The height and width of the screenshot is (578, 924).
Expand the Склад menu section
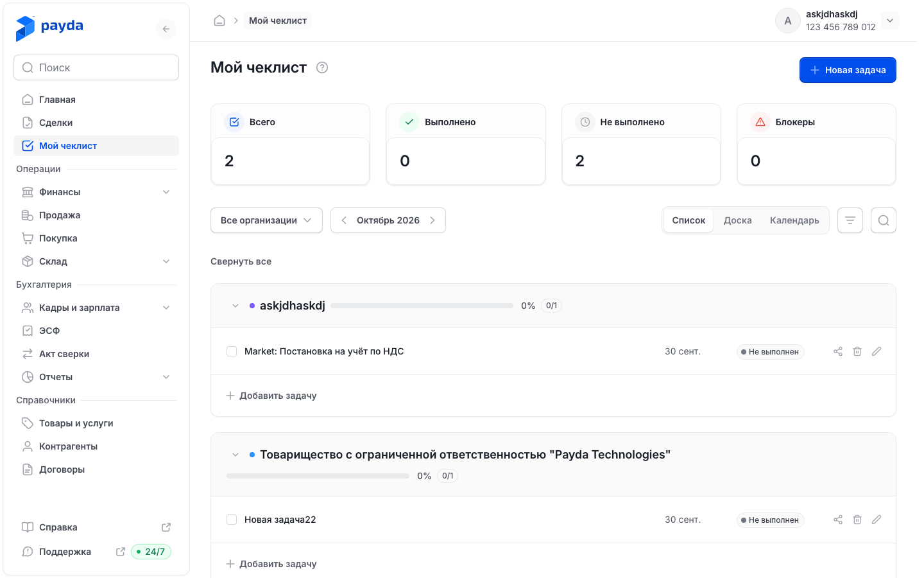click(x=96, y=261)
